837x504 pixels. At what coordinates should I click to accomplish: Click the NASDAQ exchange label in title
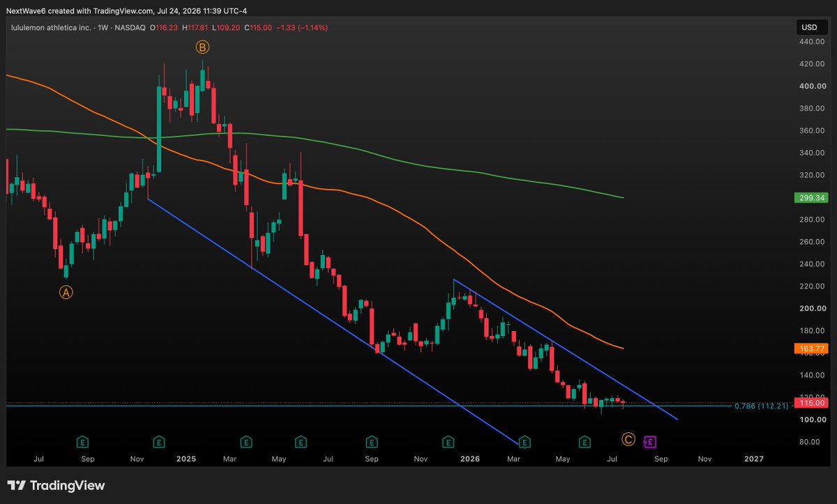[x=130, y=28]
